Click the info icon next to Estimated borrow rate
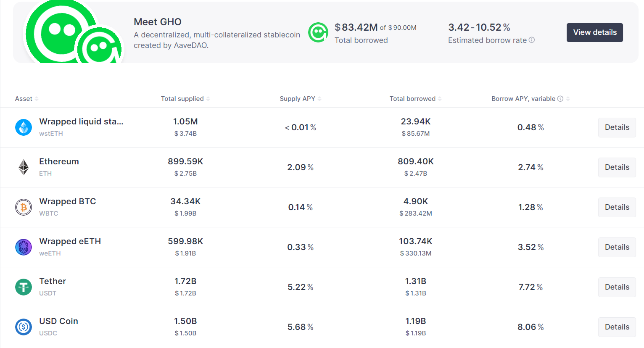 tap(532, 40)
